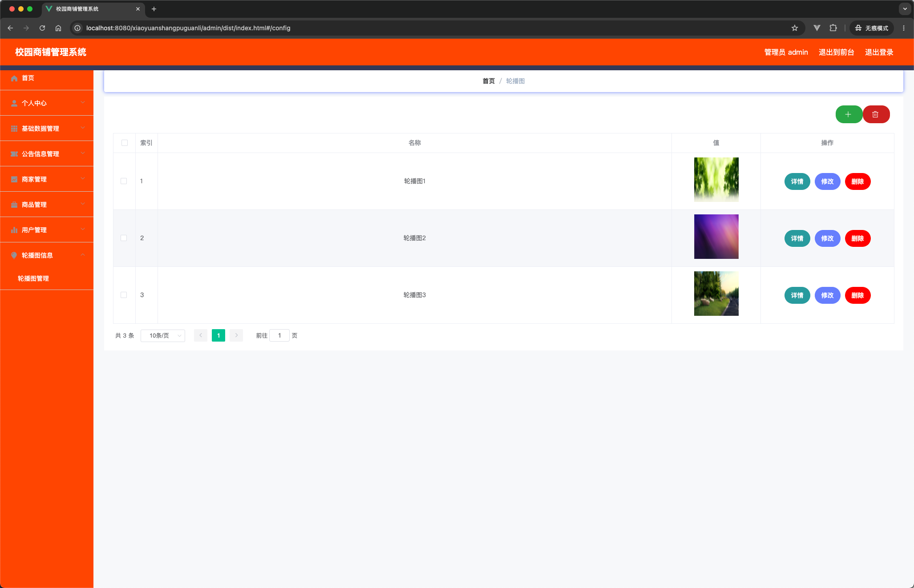Click the browser home icon
This screenshot has width=914, height=588.
(x=58, y=28)
